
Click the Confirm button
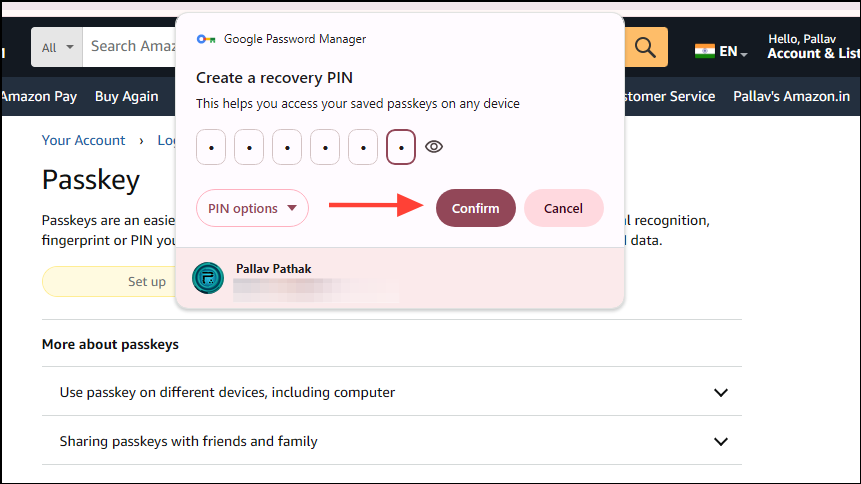(x=476, y=208)
